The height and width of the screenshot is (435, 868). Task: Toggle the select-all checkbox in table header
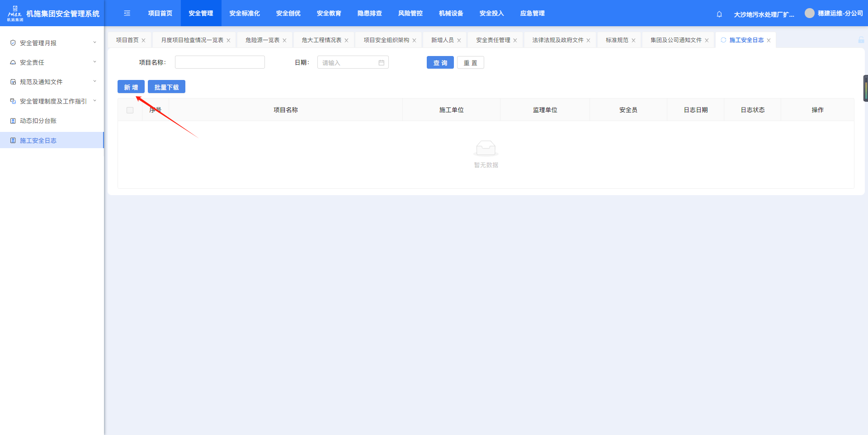click(130, 110)
